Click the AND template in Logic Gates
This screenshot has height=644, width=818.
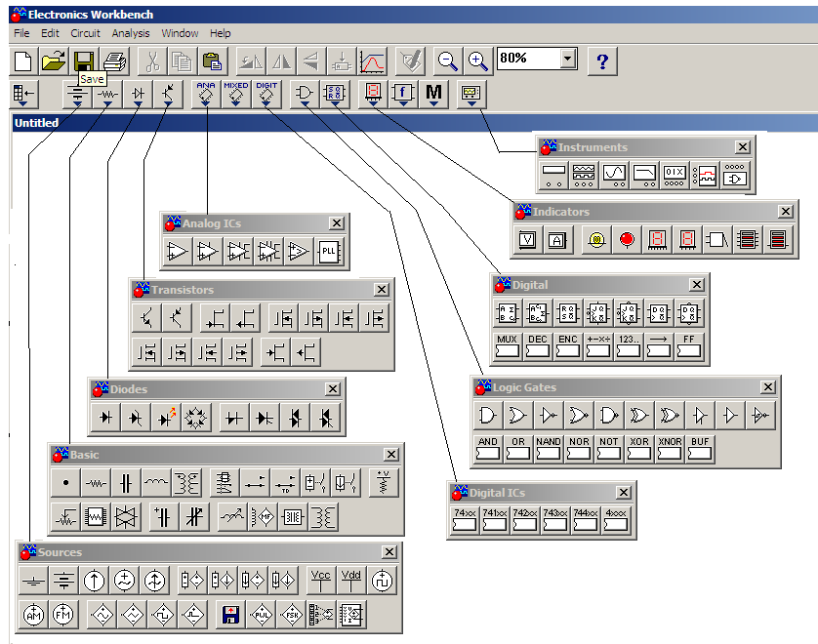[x=488, y=449]
